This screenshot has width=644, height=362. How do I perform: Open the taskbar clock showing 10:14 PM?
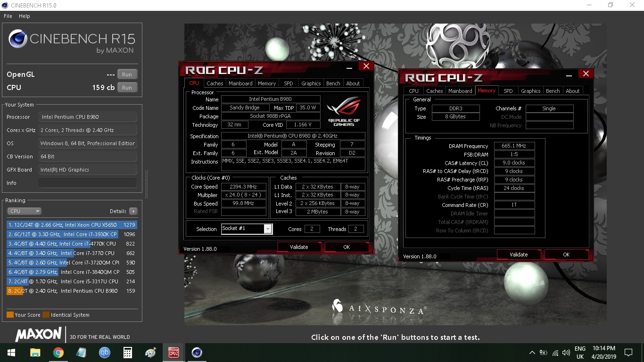click(603, 353)
